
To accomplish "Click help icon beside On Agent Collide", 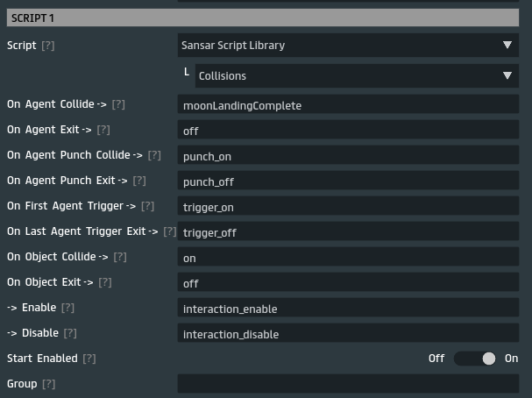I will (118, 105).
